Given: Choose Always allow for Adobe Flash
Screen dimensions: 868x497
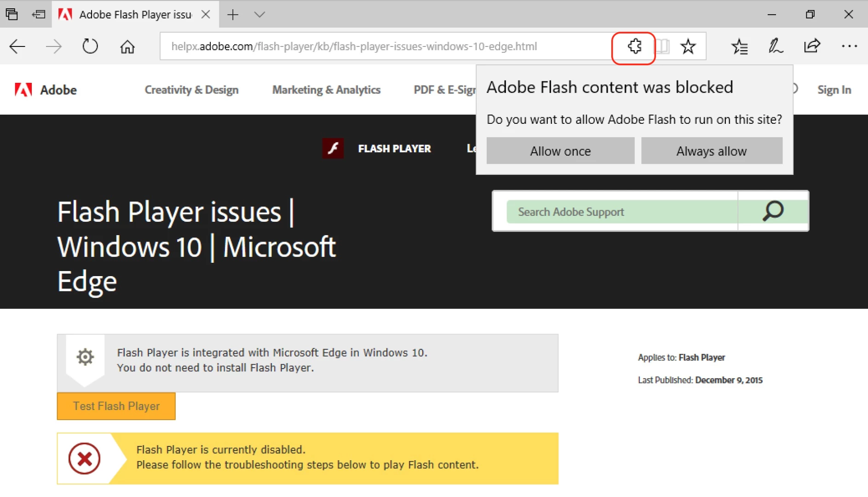Looking at the screenshot, I should click(712, 151).
